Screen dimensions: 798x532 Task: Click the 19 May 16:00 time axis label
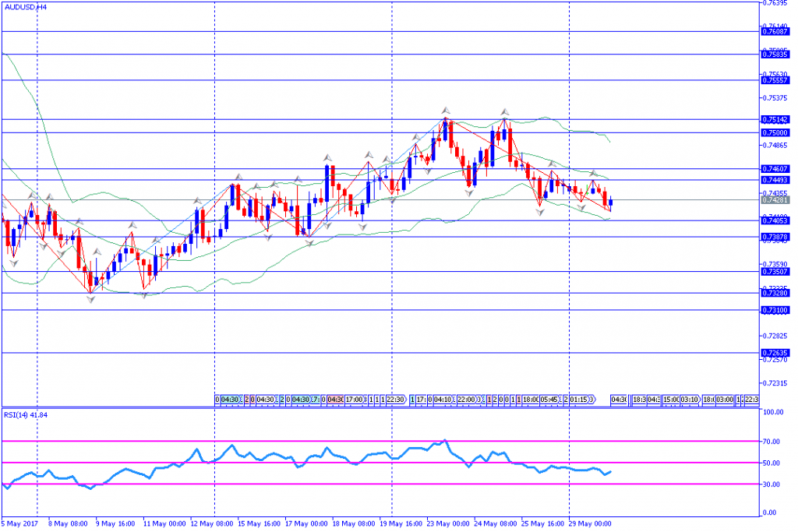pos(401,524)
